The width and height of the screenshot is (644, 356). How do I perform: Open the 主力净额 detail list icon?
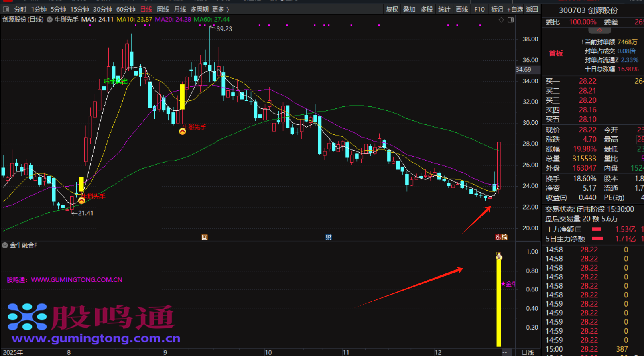[578, 229]
